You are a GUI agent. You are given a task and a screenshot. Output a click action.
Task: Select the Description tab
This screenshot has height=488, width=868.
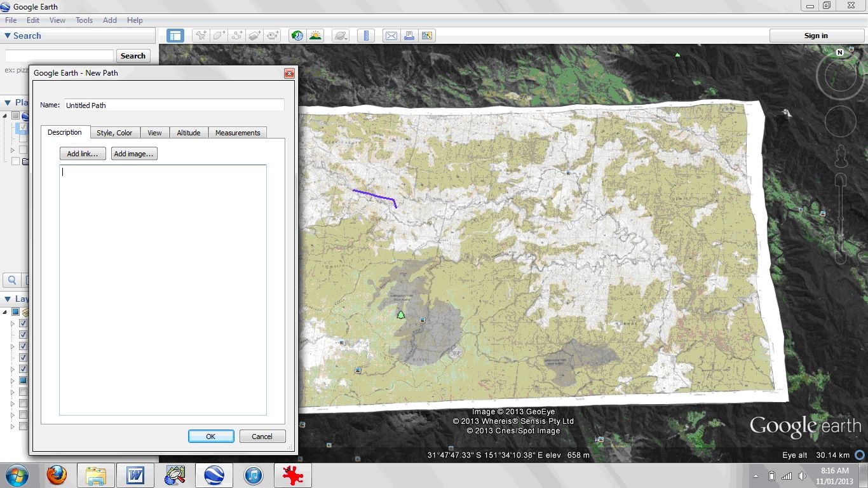pos(65,132)
